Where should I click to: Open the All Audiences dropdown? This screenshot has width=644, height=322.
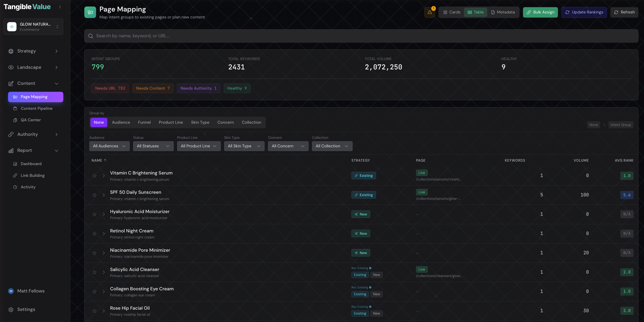[109, 146]
